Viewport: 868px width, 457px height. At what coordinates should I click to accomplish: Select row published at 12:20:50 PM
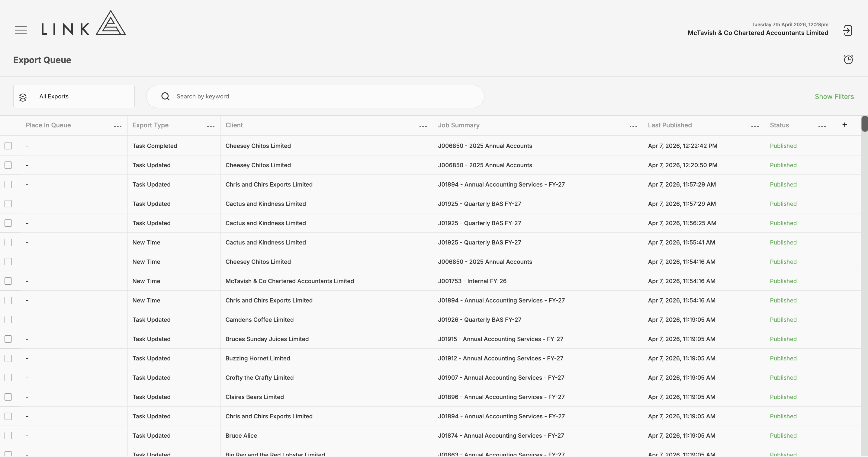click(x=8, y=165)
